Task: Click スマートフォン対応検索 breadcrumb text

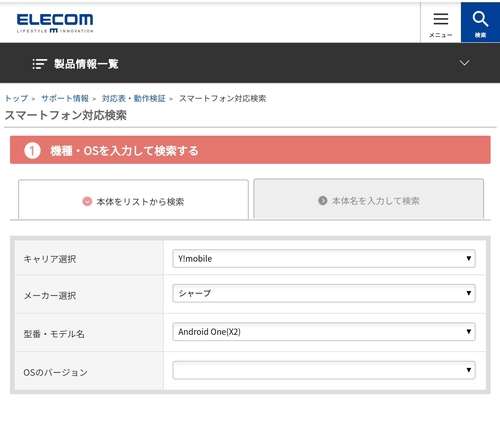Action: (x=222, y=98)
